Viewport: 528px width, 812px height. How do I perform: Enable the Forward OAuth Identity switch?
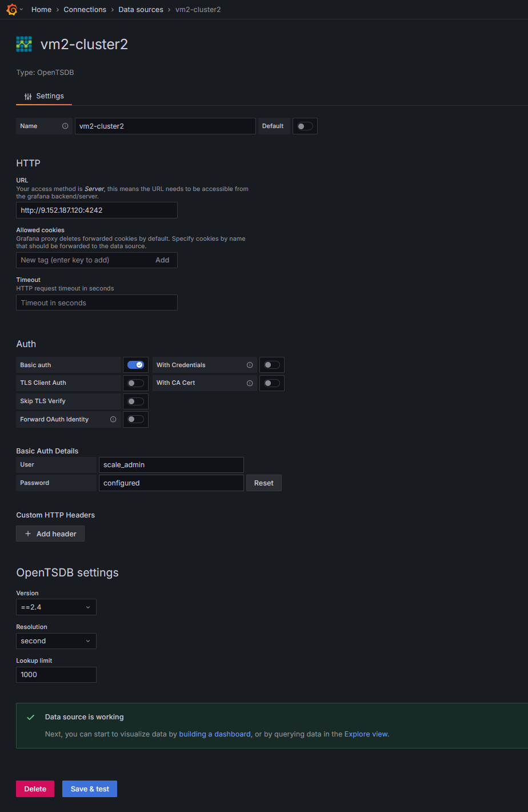135,419
